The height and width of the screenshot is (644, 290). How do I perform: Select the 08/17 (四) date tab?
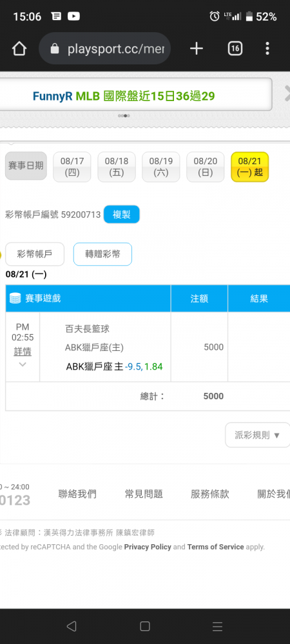coord(72,167)
